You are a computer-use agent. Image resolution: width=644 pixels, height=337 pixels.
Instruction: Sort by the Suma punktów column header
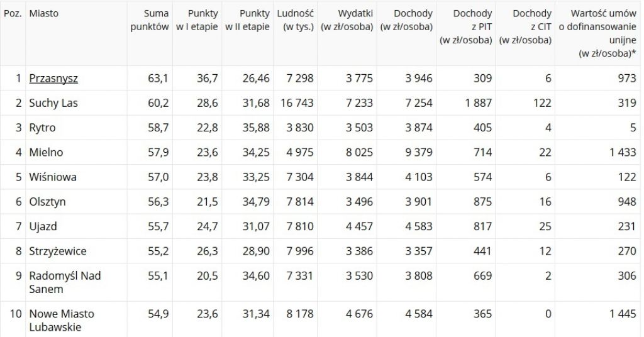tap(150, 20)
